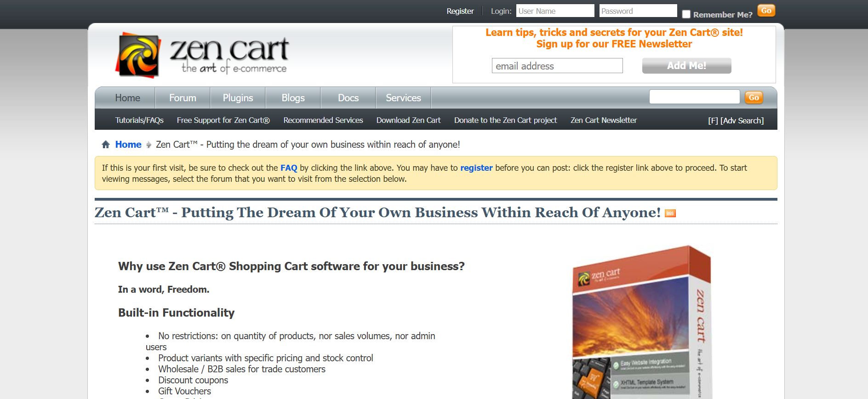This screenshot has height=399, width=868.
Task: Click the newsletter email address field
Action: click(x=557, y=66)
